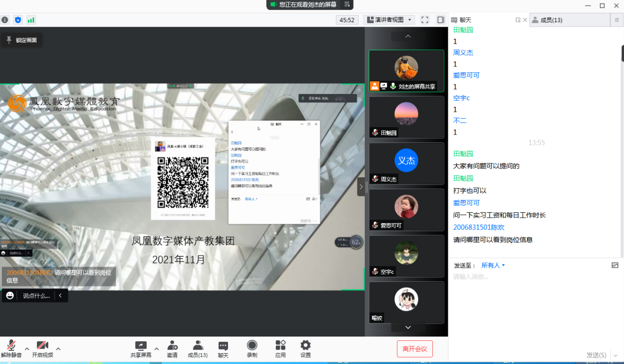Select 喻姣 video tile
Screen dimensions: 624x364
[406, 302]
